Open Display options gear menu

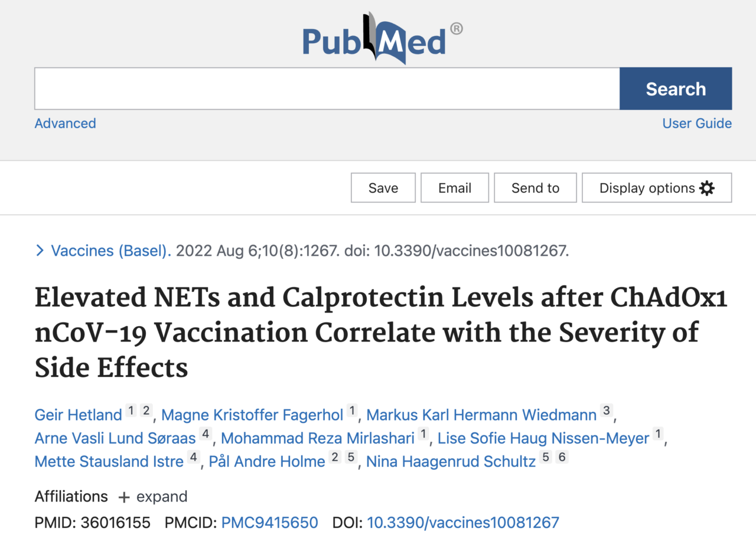click(x=656, y=188)
